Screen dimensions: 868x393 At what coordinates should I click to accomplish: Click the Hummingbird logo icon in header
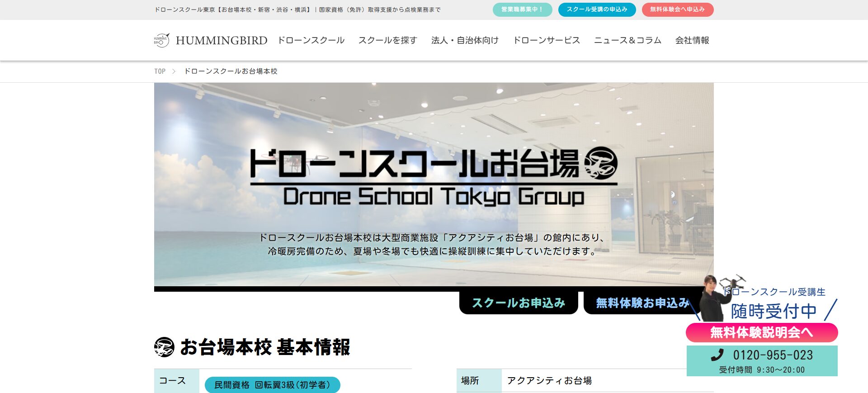[x=161, y=40]
